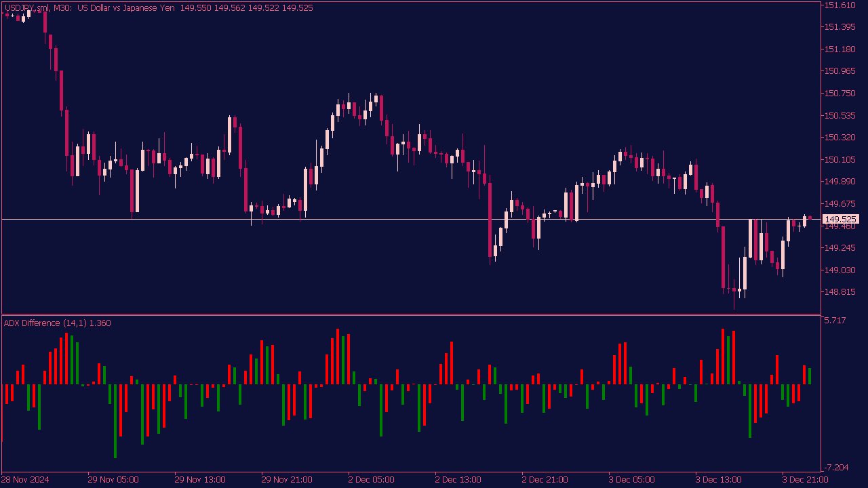
Task: Click the 150.320 price scale value
Action: click(840, 138)
